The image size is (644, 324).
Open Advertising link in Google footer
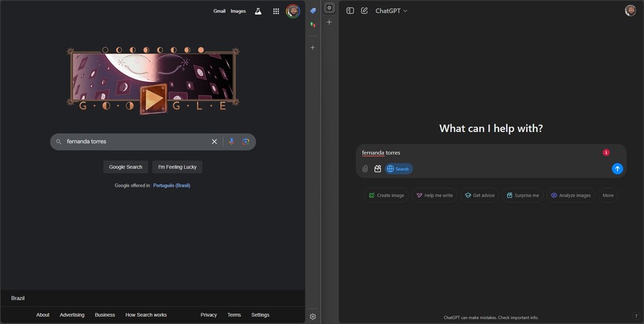click(72, 315)
